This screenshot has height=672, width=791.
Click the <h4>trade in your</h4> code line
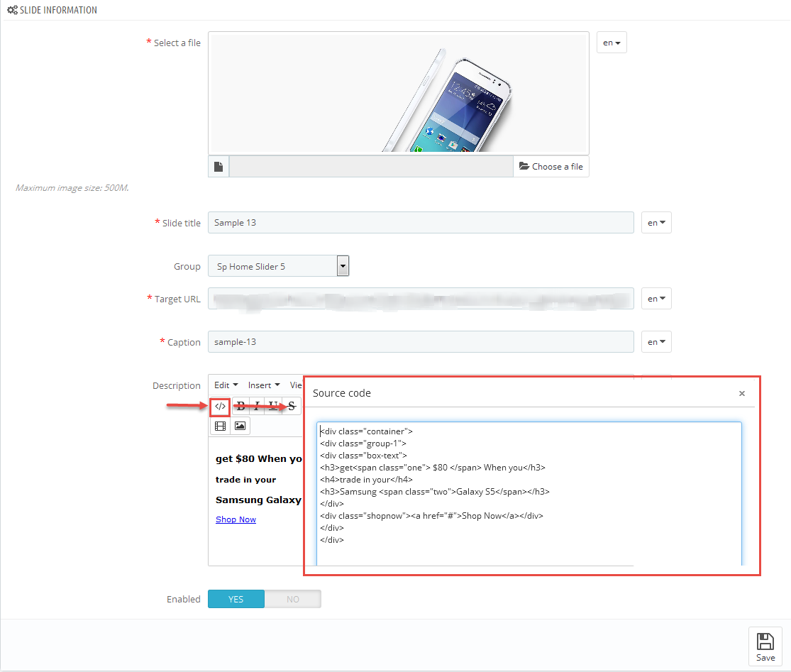(366, 479)
